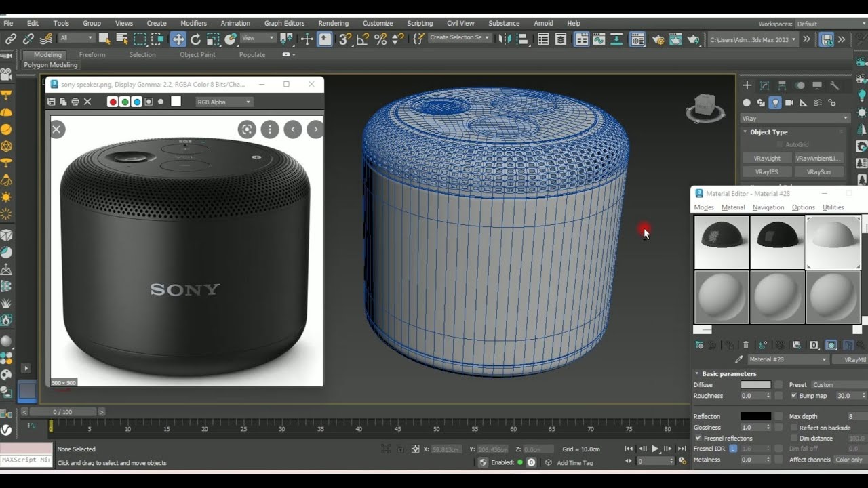
Task: Activate Select and Move tool
Action: (x=178, y=39)
